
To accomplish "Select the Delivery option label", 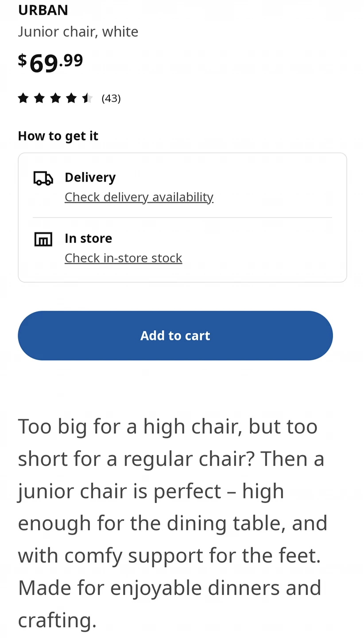I will (x=90, y=177).
